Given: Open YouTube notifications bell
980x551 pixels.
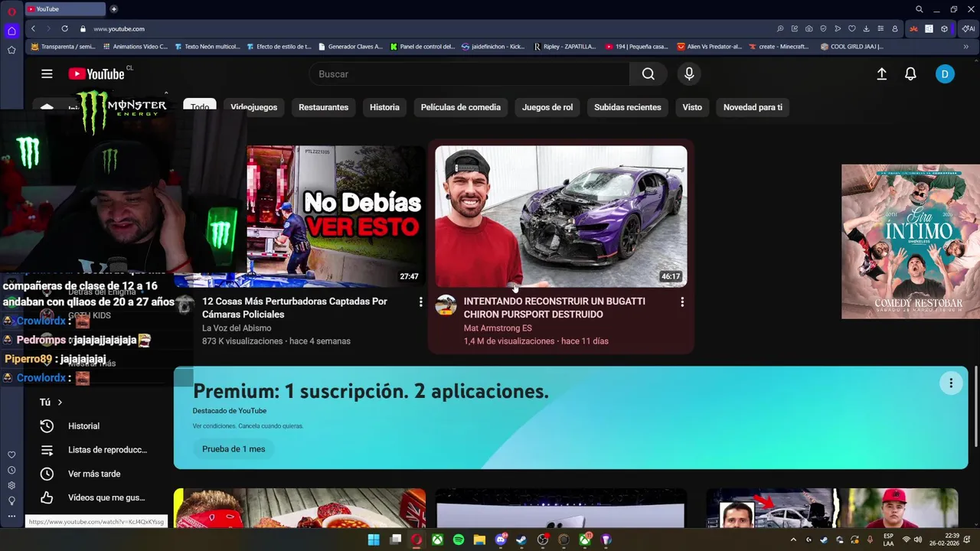Looking at the screenshot, I should 910,73.
